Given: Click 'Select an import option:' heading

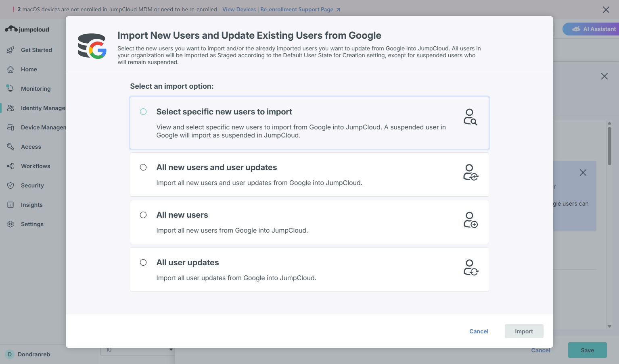Looking at the screenshot, I should 171,86.
